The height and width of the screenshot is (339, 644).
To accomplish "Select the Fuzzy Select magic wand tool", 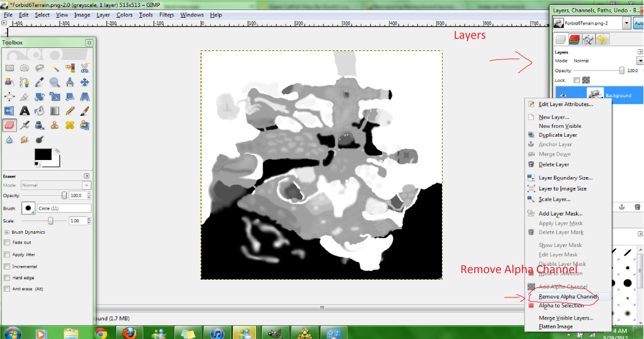I will pyautogui.click(x=55, y=68).
